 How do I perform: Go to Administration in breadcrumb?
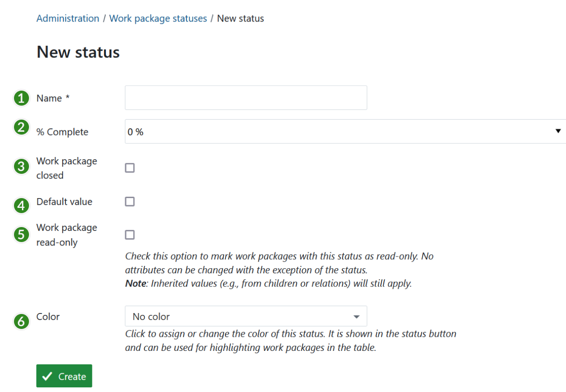pyautogui.click(x=68, y=19)
